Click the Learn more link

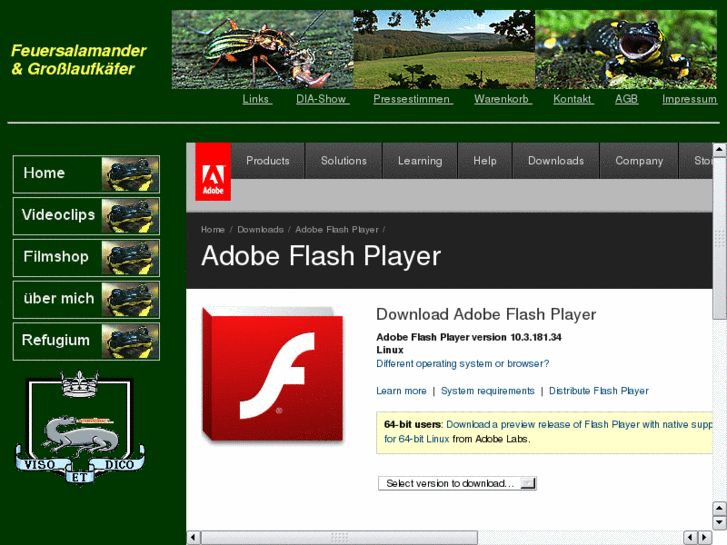[402, 391]
